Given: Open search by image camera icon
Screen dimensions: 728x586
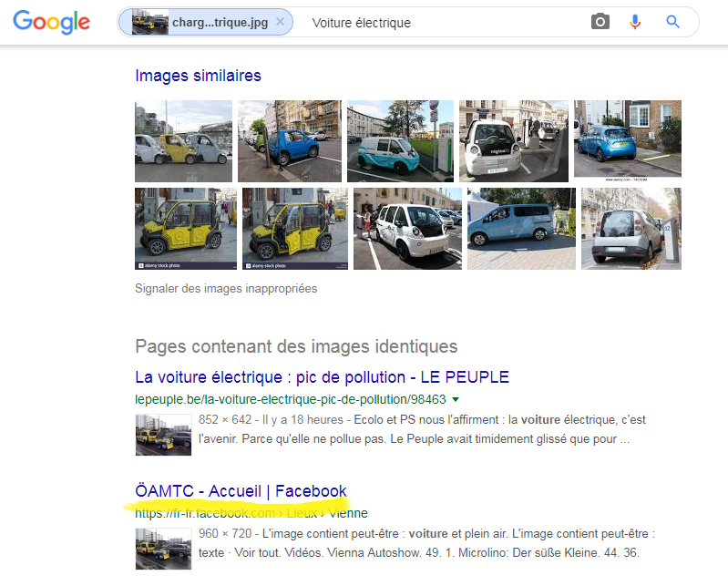Looking at the screenshot, I should pyautogui.click(x=600, y=21).
